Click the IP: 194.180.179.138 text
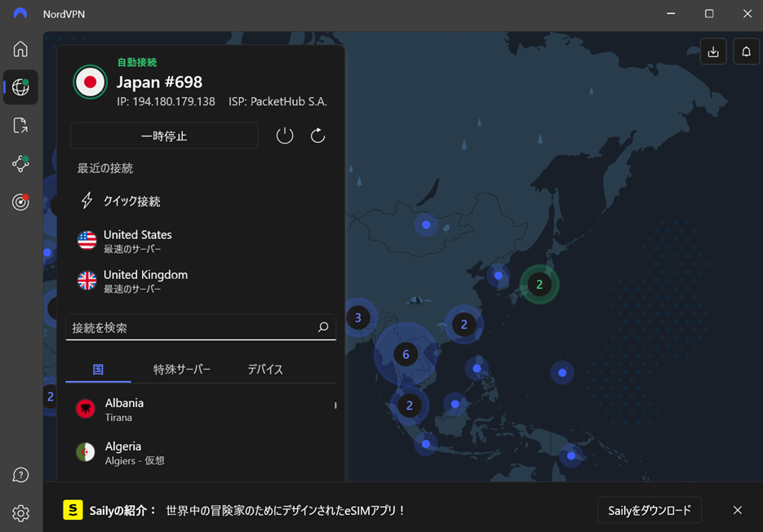This screenshot has height=532, width=763. pos(166,101)
